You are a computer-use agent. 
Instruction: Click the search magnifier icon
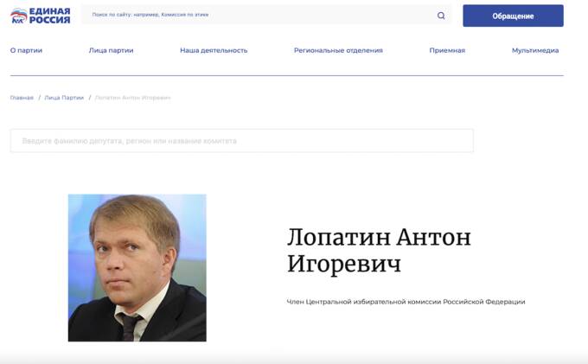[441, 16]
